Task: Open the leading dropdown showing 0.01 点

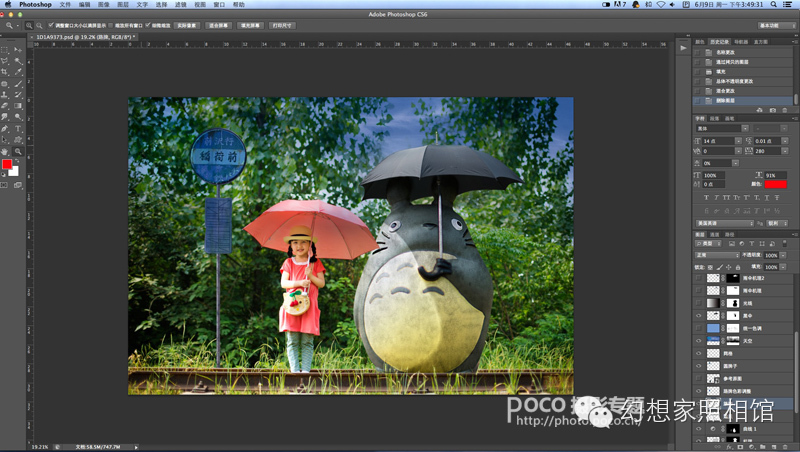Action: [785, 141]
